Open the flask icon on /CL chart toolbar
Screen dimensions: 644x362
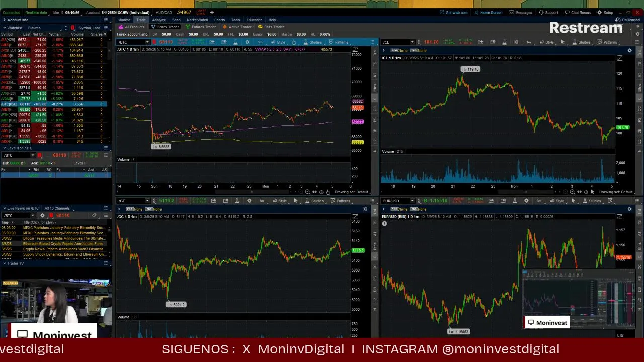point(504,42)
